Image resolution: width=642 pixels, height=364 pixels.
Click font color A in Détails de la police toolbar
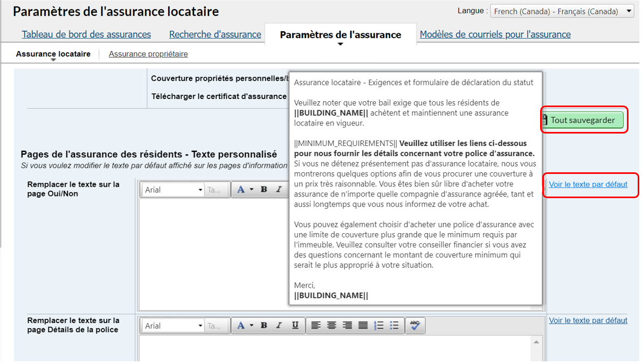pos(241,326)
